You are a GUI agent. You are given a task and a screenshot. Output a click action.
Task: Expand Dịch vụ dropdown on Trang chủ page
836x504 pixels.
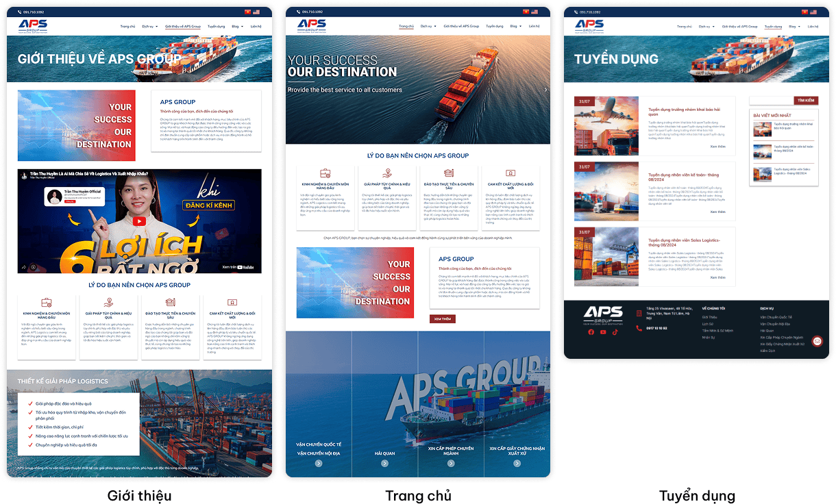pyautogui.click(x=427, y=26)
